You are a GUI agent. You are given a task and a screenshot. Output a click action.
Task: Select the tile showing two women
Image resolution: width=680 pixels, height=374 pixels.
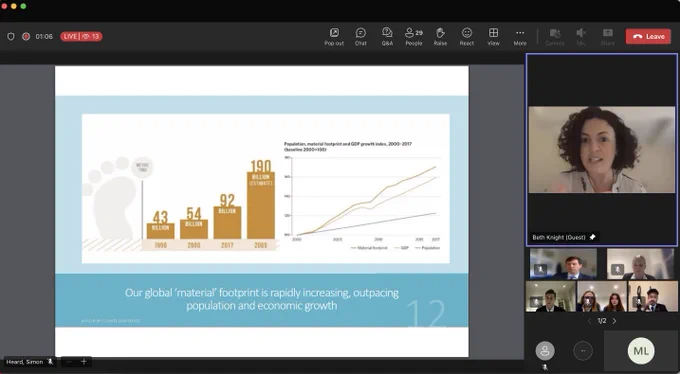[x=602, y=296]
